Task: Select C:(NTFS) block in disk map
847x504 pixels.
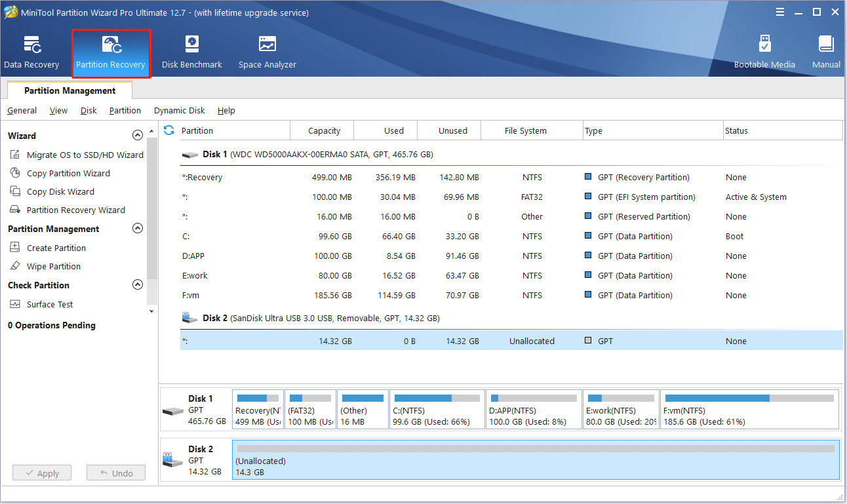Action: [437, 410]
